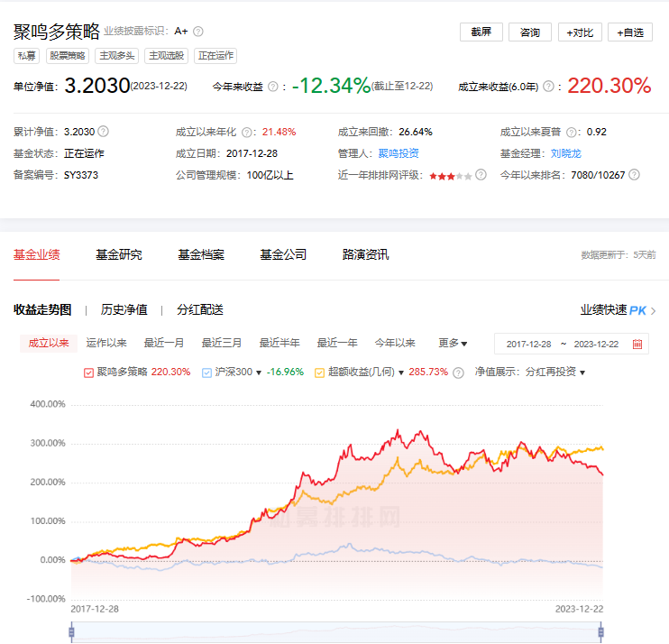Select 今年以来 time range
Viewport: 669px width, 644px height.
pos(395,343)
